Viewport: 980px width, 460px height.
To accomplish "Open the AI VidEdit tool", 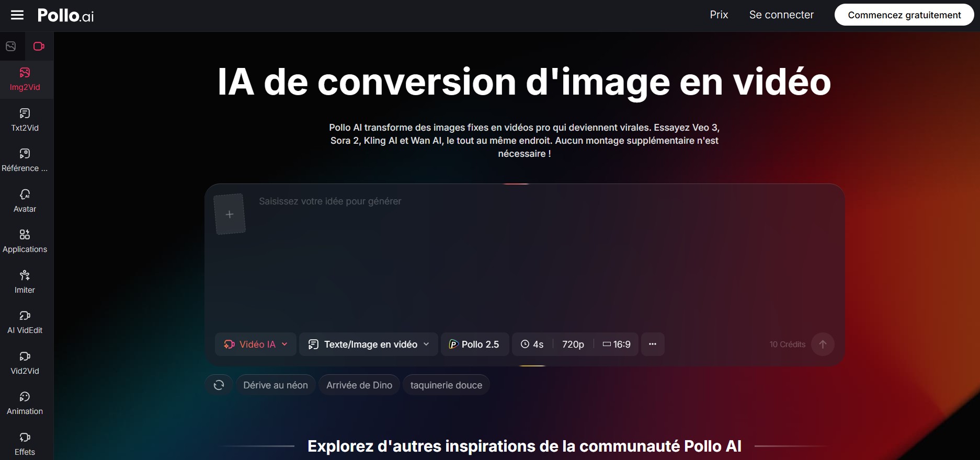I will click(x=25, y=323).
